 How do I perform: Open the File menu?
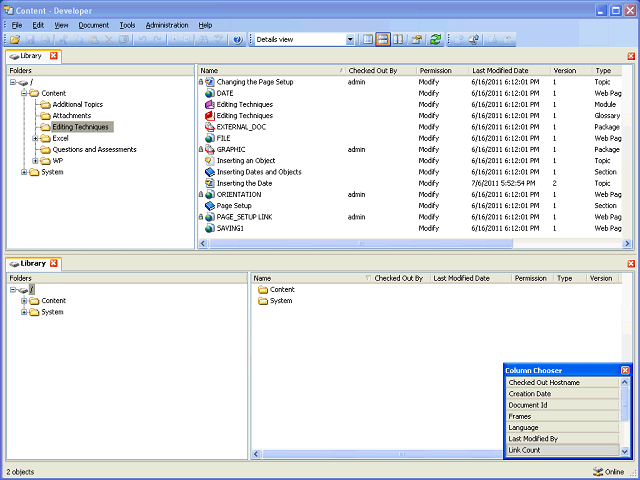[x=17, y=25]
